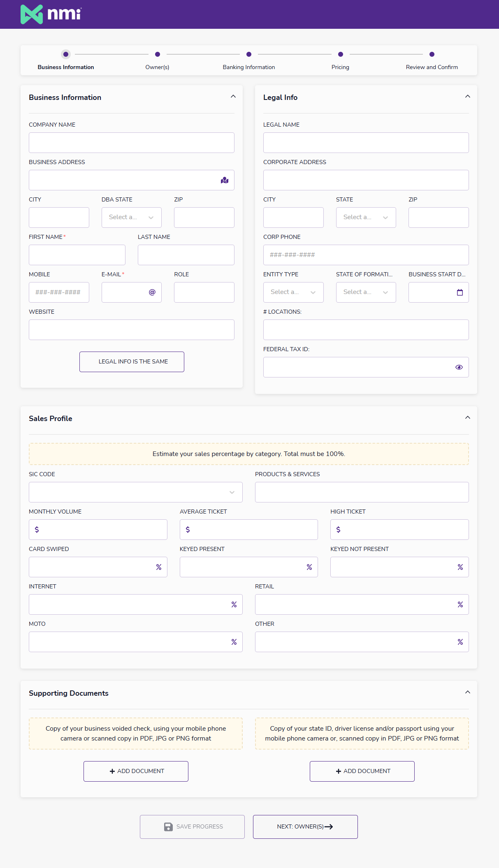Focus the Business Address field

(x=132, y=180)
